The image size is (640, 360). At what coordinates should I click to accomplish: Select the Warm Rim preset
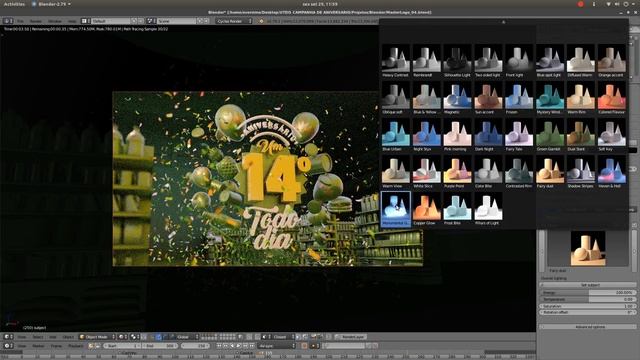pos(580,98)
